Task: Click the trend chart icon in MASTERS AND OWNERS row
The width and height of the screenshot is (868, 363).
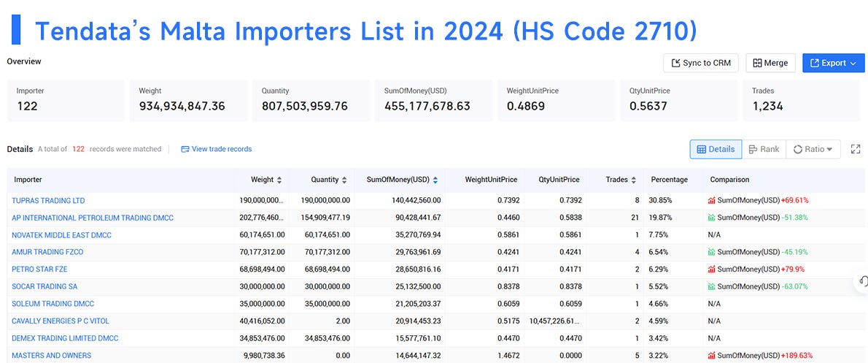Action: 711,355
